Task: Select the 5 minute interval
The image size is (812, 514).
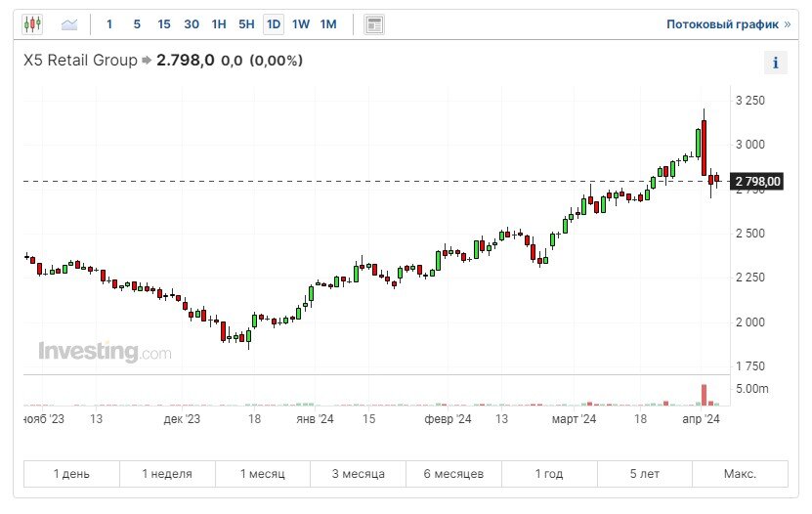Action: click(x=137, y=24)
